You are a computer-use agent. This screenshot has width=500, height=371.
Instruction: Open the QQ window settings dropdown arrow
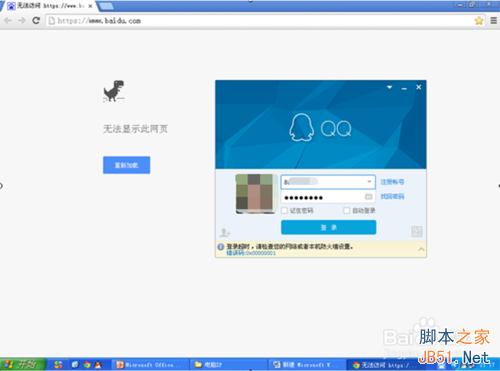pos(389,87)
